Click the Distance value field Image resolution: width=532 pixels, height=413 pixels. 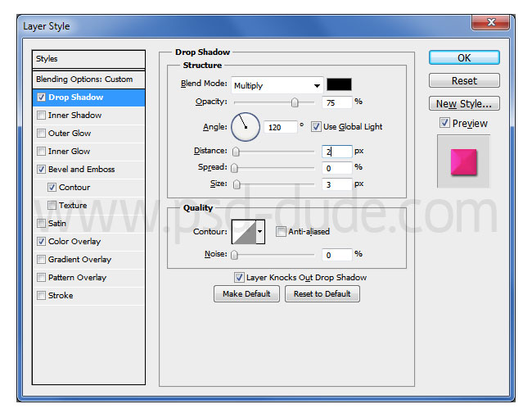[x=336, y=152]
